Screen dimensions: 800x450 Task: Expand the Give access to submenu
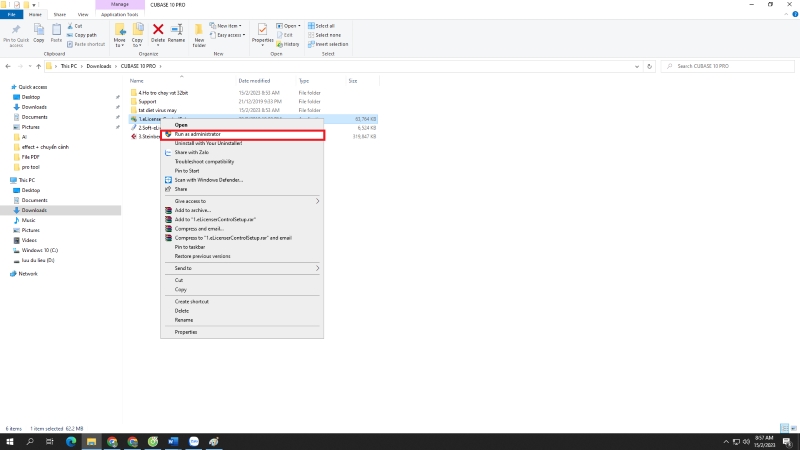pos(242,201)
